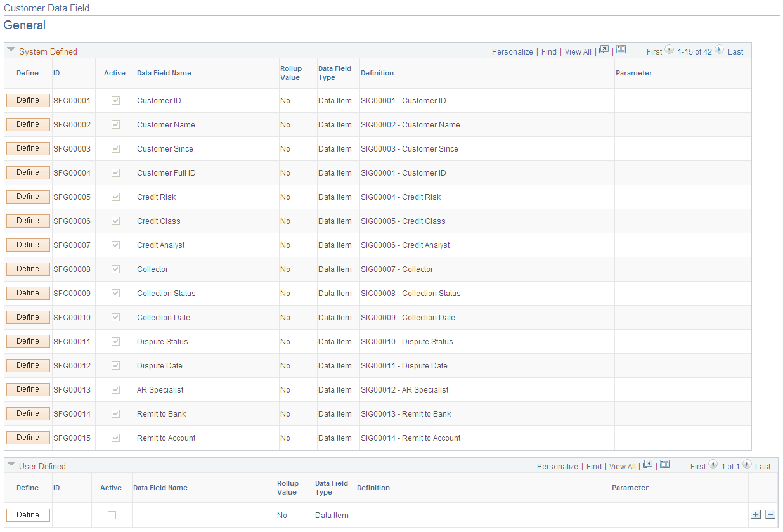Click the back arrow in the User Defined pager
The height and width of the screenshot is (532, 783).
tap(713, 464)
